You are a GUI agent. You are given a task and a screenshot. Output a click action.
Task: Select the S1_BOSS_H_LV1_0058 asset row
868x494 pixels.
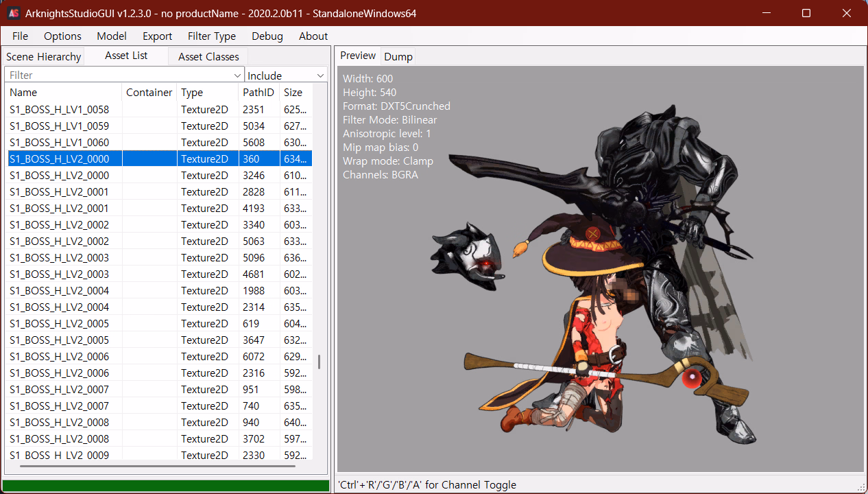coord(160,109)
